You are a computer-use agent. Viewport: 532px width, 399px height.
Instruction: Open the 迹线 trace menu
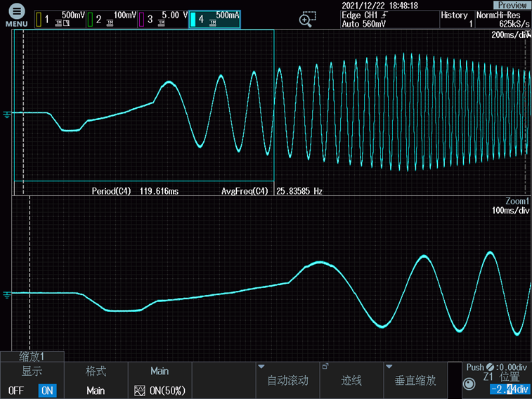coord(351,380)
